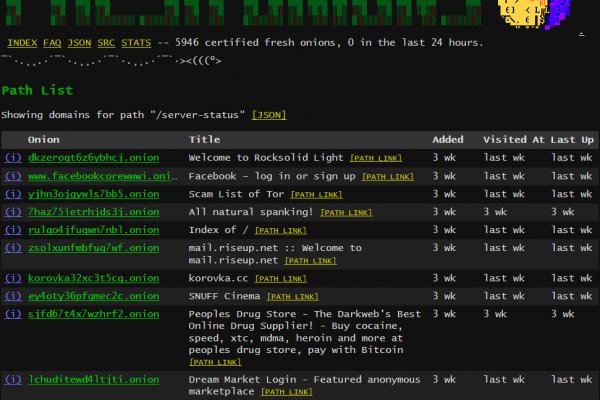Open the top navigation JSON link
The width and height of the screenshot is (600, 400).
(81, 43)
